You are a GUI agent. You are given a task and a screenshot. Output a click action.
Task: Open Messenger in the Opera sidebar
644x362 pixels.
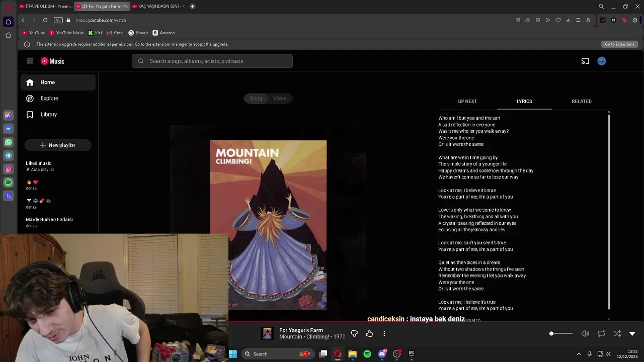[x=8, y=129]
